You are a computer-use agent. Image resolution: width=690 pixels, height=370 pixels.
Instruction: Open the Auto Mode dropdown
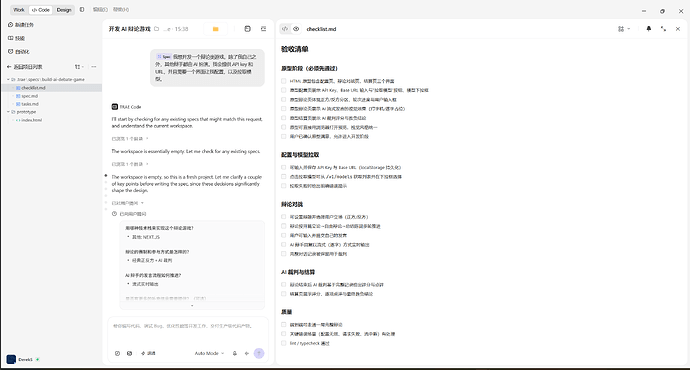click(209, 353)
